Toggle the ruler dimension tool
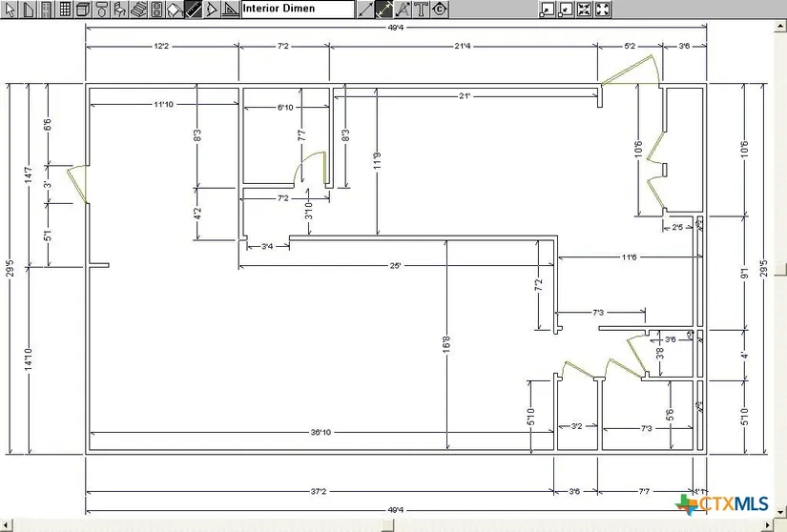The width and height of the screenshot is (787, 532). (193, 10)
